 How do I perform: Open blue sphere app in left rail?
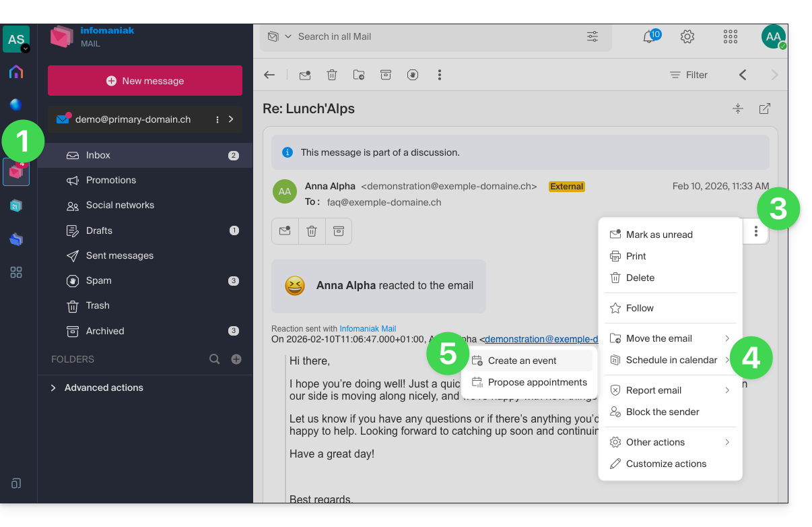[x=16, y=104]
